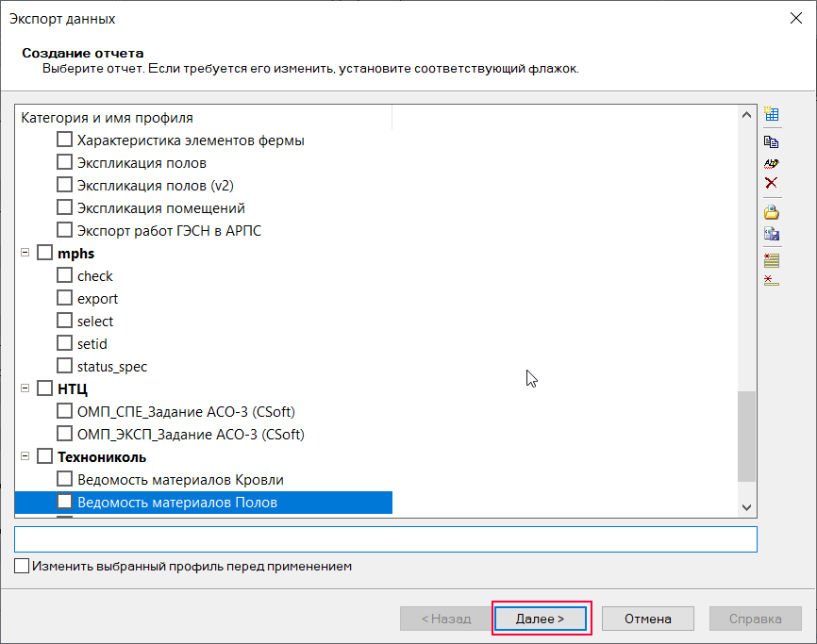The height and width of the screenshot is (644, 817).
Task: Click the deselect all rows icon
Action: pos(771,280)
